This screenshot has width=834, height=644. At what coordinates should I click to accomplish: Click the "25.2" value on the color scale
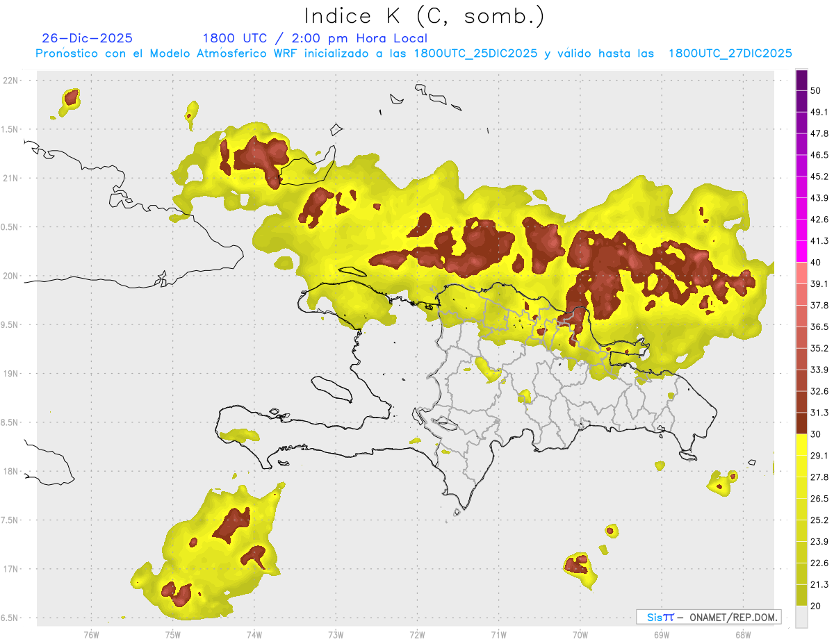[x=819, y=520]
